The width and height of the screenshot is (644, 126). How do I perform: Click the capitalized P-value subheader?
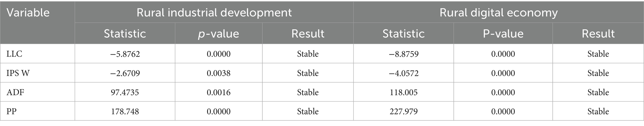(x=503, y=34)
